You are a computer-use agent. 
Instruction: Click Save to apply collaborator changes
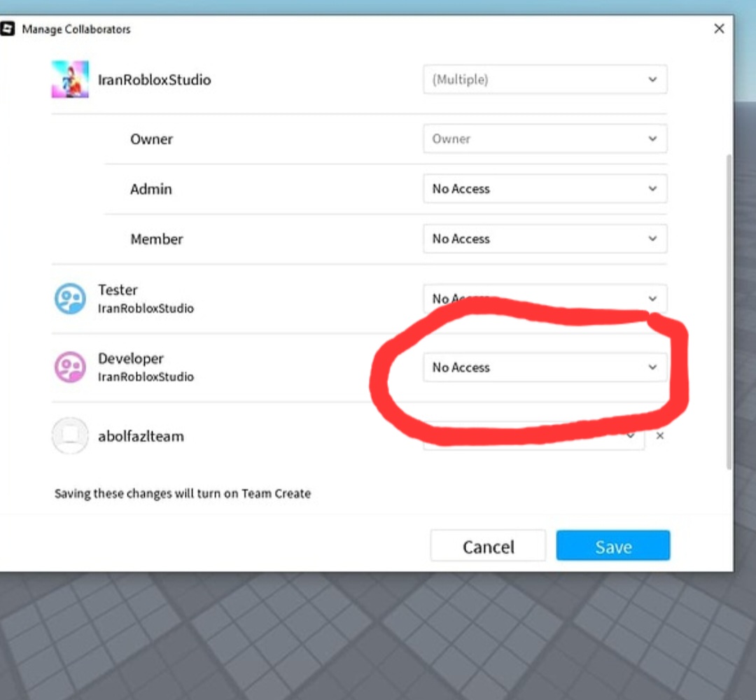pyautogui.click(x=612, y=546)
